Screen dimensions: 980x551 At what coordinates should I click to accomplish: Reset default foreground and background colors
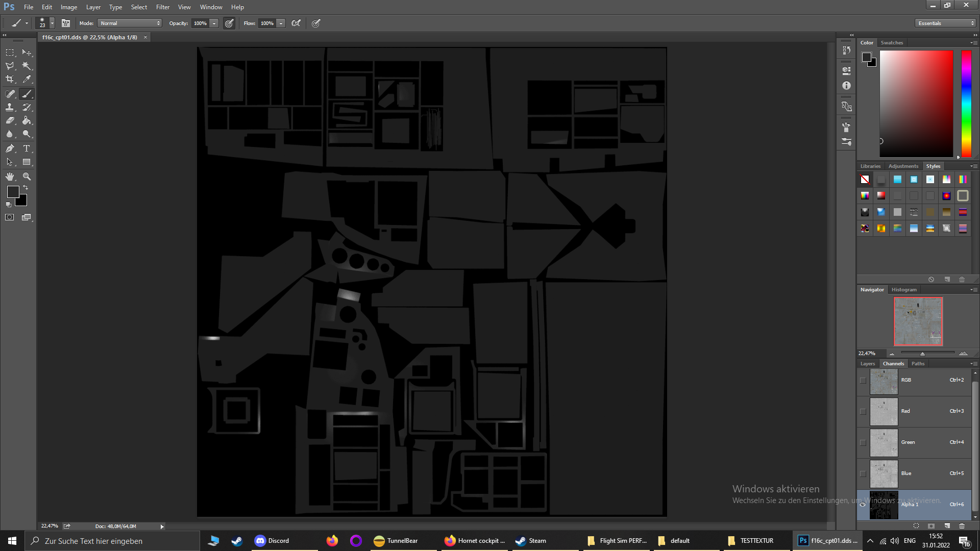(x=9, y=205)
